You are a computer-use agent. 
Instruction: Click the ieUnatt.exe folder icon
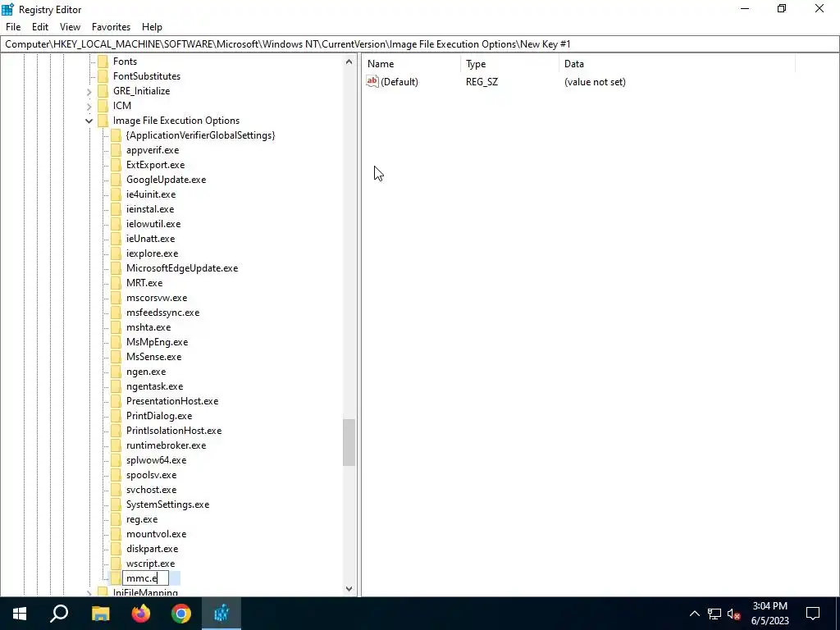(116, 239)
